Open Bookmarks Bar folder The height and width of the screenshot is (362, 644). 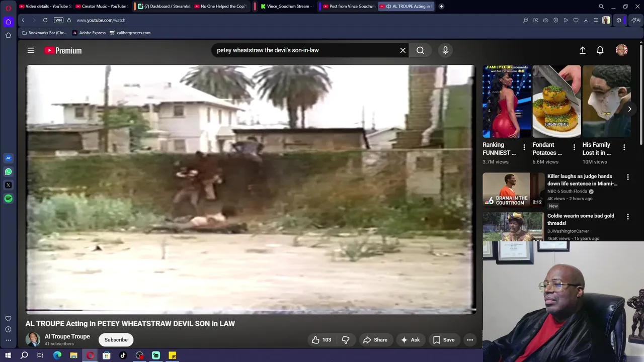[x=44, y=33]
